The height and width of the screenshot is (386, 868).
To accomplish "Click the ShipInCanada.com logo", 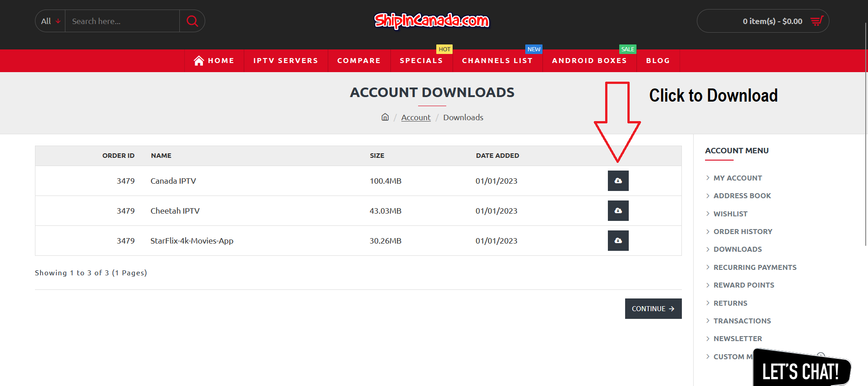I will [432, 20].
